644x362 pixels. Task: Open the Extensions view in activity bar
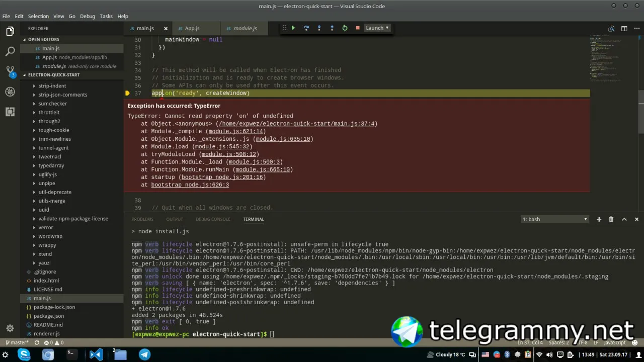tap(10, 112)
